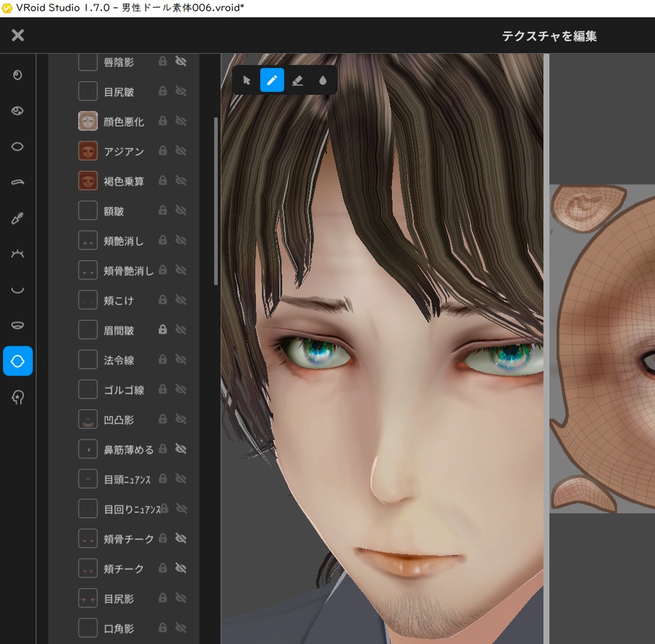Toggle visibility of 目尻皺 layer
655x644 pixels.
point(180,91)
